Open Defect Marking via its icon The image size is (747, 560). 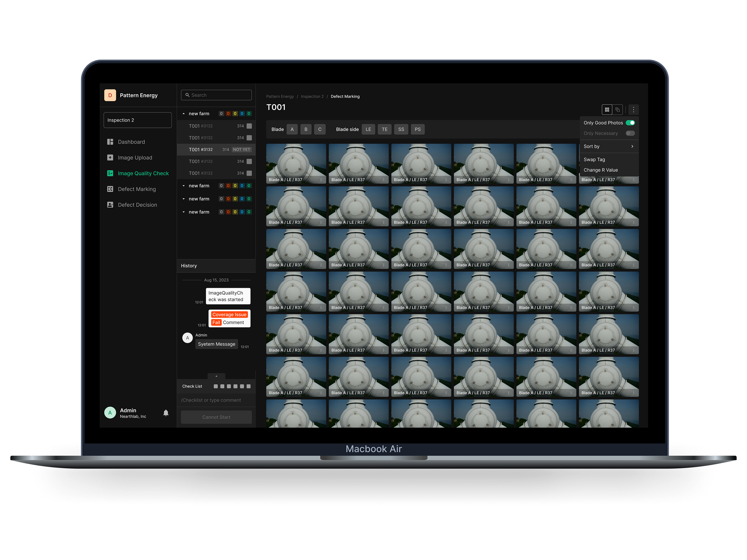(x=110, y=189)
